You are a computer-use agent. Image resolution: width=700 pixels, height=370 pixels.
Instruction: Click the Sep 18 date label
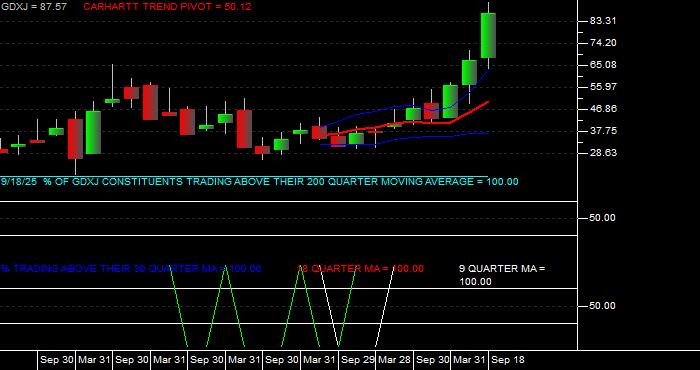pos(508,360)
